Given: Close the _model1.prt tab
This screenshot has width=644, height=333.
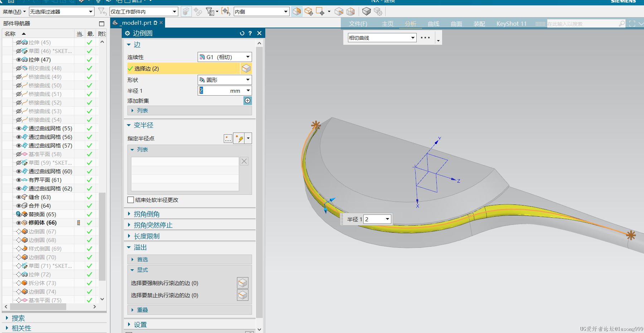Looking at the screenshot, I should pyautogui.click(x=161, y=23).
